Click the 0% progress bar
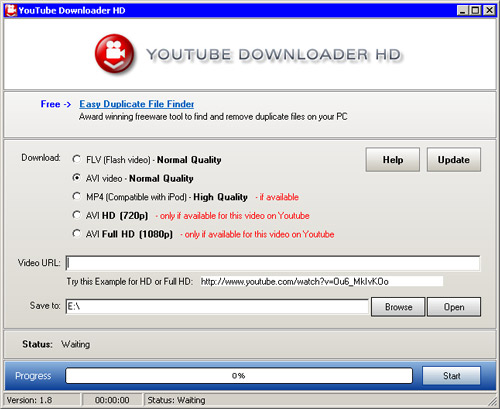500x409 pixels. pyautogui.click(x=239, y=376)
